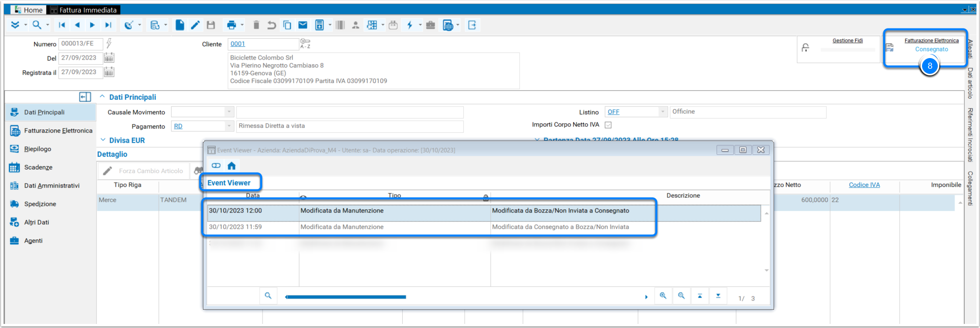Screen dimensions: 980x328
Task: Open the search options dropdown arrow
Action: (x=48, y=25)
